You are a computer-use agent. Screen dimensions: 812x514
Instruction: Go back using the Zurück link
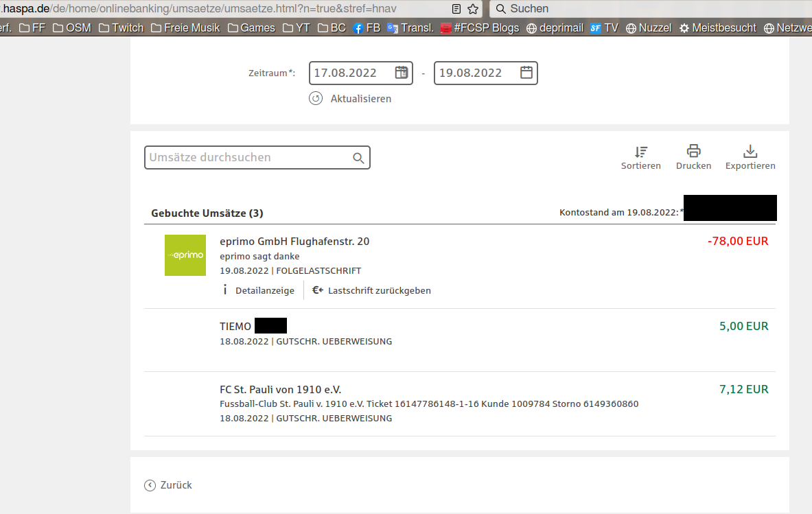168,485
